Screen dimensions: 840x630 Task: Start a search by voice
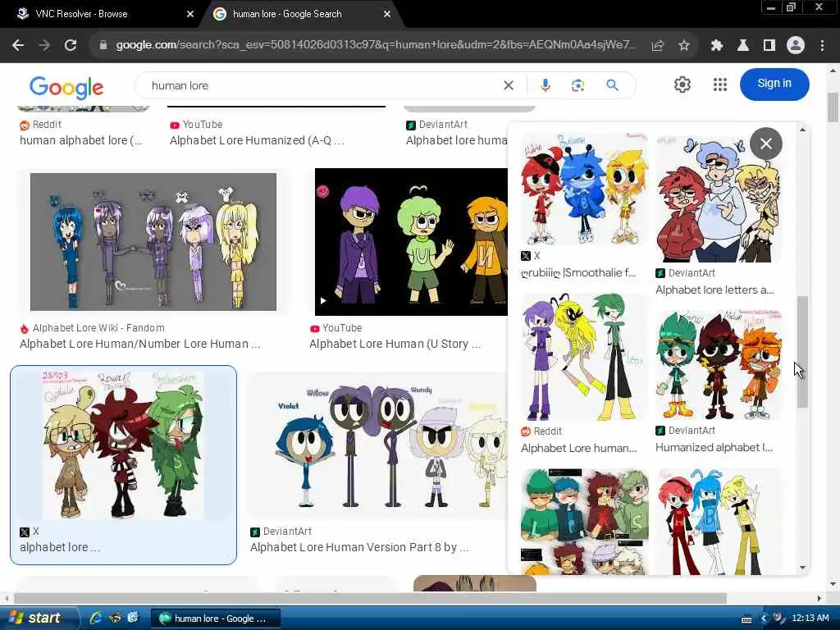click(546, 85)
